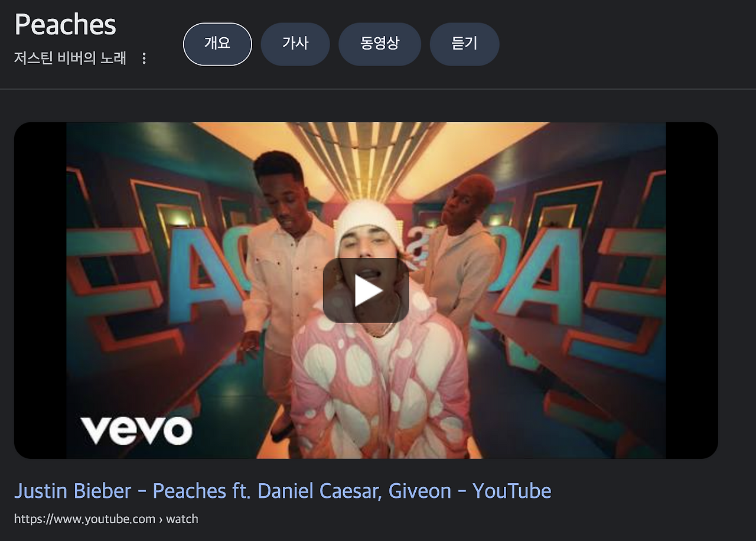
Task: Open the 동영상 tab
Action: (x=380, y=44)
